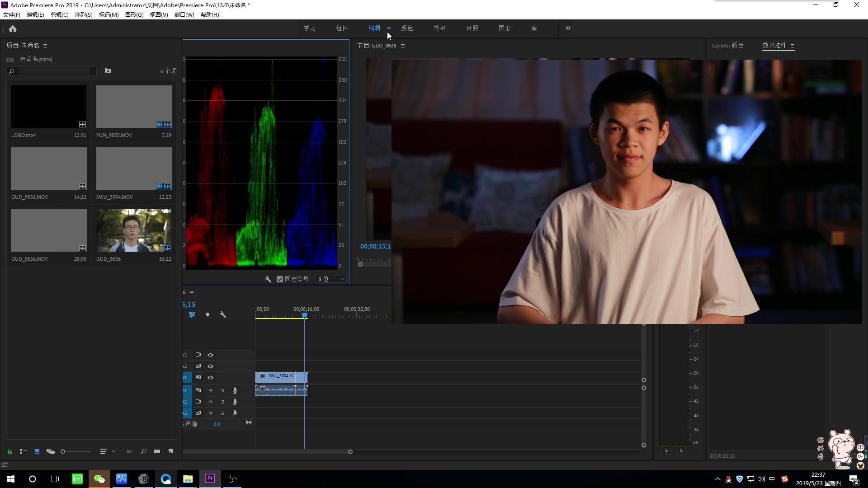Toggle visibility eye icon on V1 track
The height and width of the screenshot is (488, 868).
(210, 377)
